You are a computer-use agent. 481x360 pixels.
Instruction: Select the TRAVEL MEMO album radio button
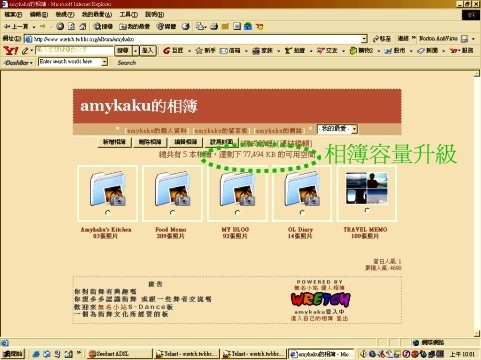tap(367, 210)
